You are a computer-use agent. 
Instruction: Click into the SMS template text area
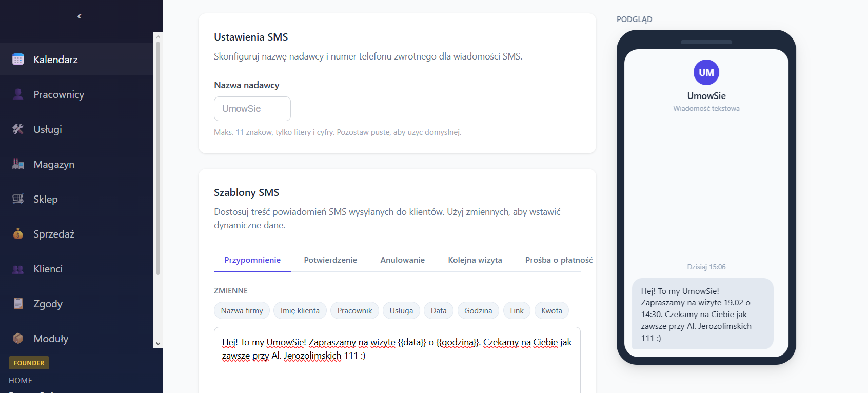[x=397, y=360]
